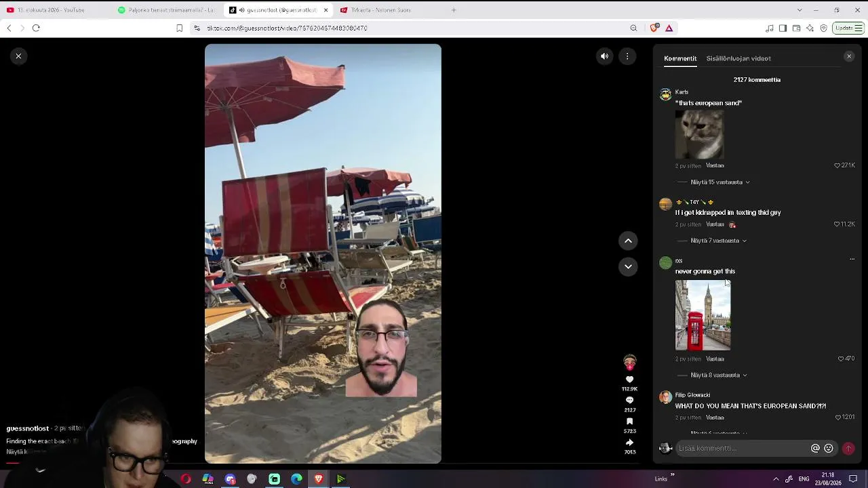
Task: Post comment with the red arrow button
Action: pyautogui.click(x=848, y=448)
